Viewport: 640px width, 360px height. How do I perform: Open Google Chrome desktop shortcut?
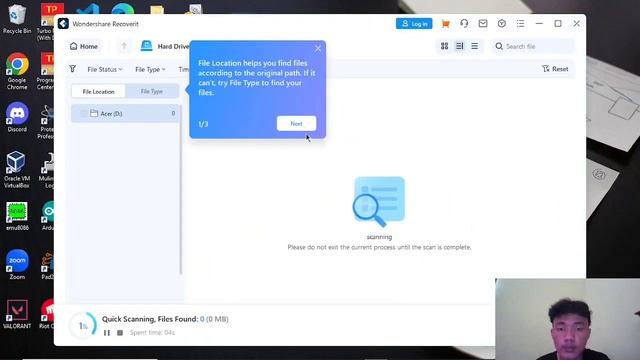[x=17, y=71]
